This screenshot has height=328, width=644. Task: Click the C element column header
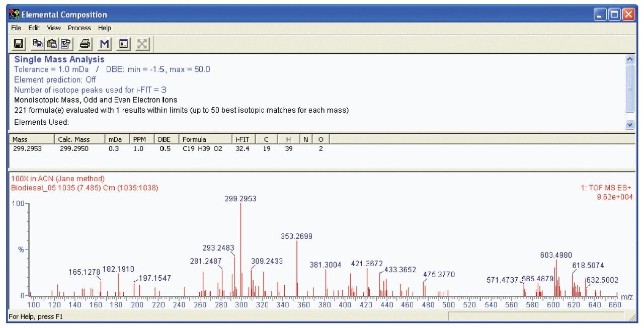266,139
